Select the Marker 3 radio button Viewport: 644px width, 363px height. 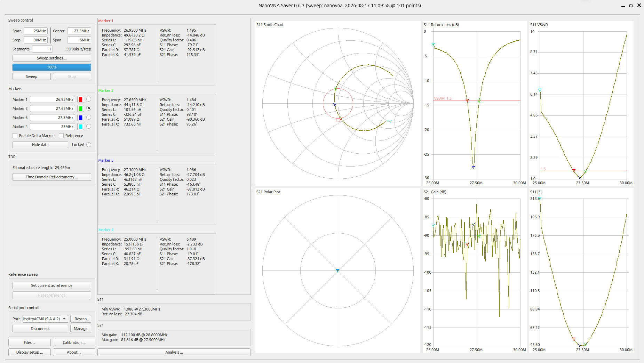(89, 118)
